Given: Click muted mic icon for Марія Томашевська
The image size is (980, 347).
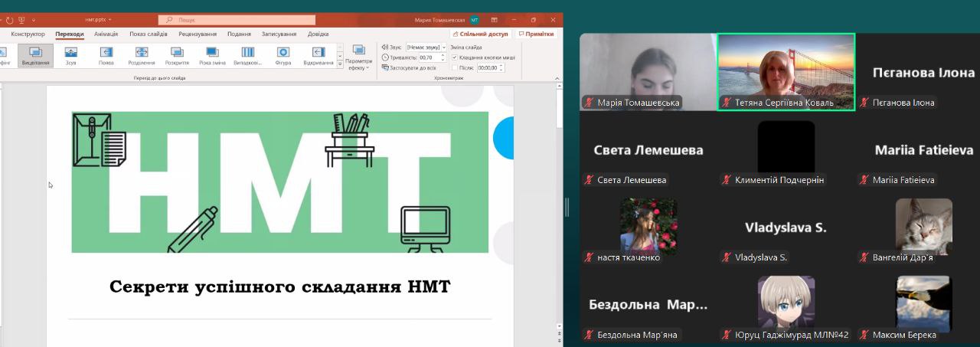Looking at the screenshot, I should pyautogui.click(x=589, y=103).
